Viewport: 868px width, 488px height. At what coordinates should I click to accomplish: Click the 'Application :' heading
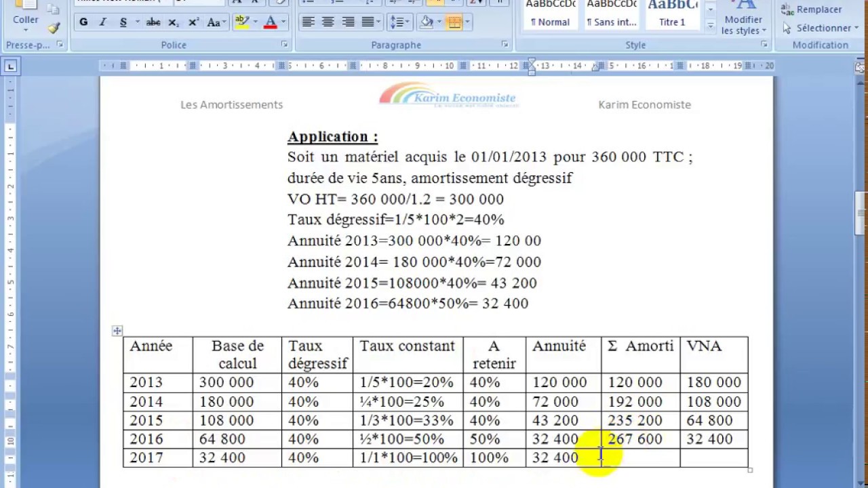[332, 137]
